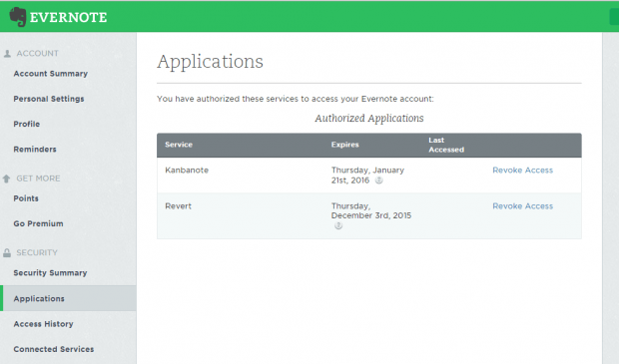Viewport: 619px width, 364px height.
Task: Open Account Summary page
Action: [x=51, y=74]
